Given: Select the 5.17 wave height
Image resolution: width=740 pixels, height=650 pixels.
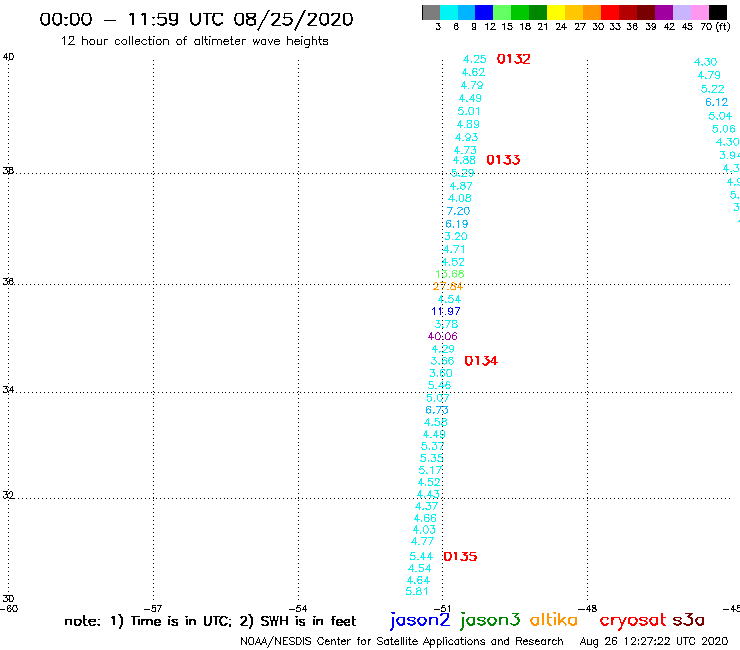Looking at the screenshot, I should pos(430,471).
